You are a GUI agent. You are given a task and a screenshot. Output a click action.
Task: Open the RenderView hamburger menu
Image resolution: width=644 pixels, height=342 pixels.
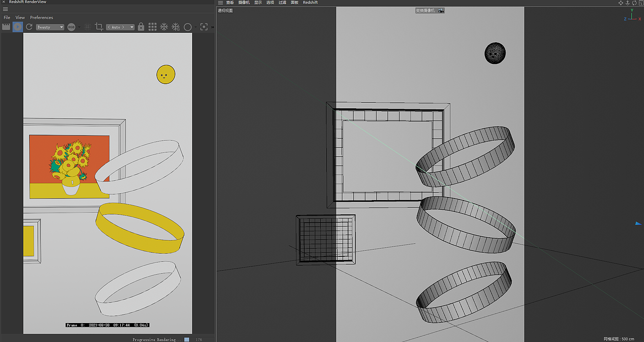point(6,9)
